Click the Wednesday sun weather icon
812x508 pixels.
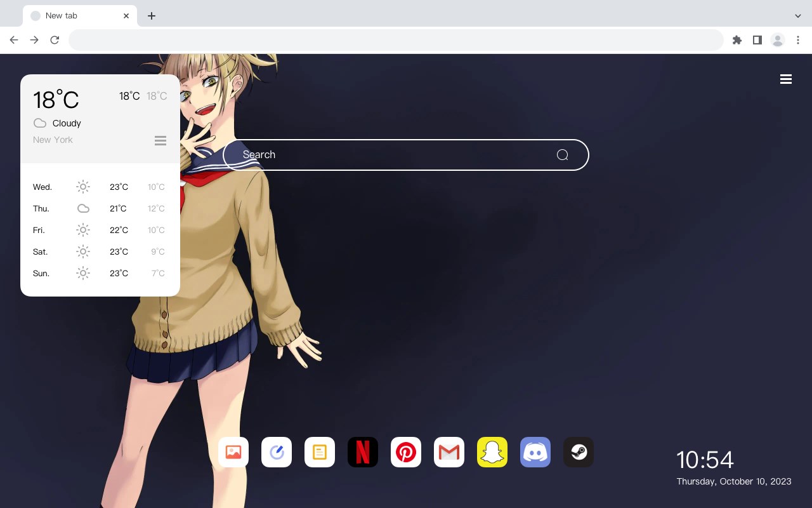click(83, 187)
